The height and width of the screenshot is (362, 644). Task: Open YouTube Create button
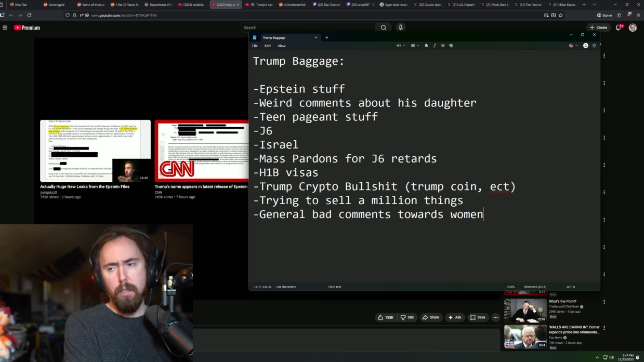tap(599, 28)
